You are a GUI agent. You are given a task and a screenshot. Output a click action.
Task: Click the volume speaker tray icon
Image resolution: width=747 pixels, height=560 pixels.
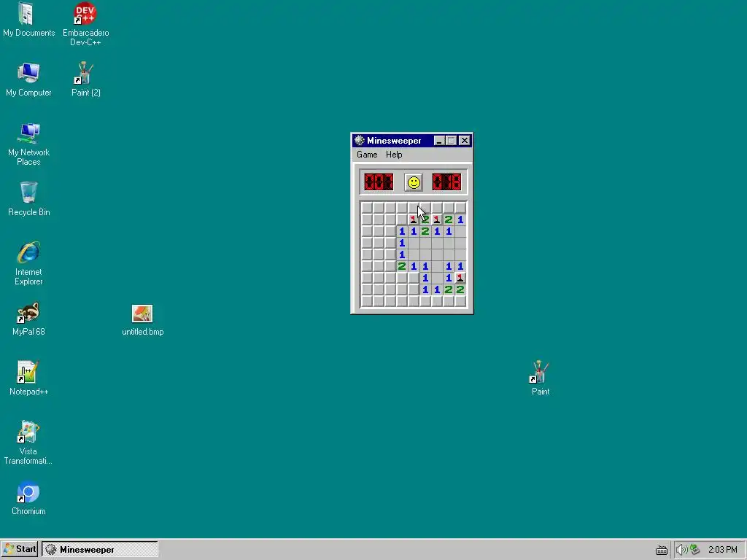(x=682, y=550)
